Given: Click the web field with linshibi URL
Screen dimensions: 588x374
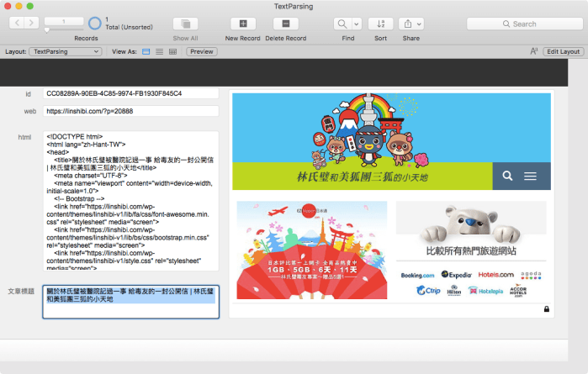Looking at the screenshot, I should pos(130,111).
